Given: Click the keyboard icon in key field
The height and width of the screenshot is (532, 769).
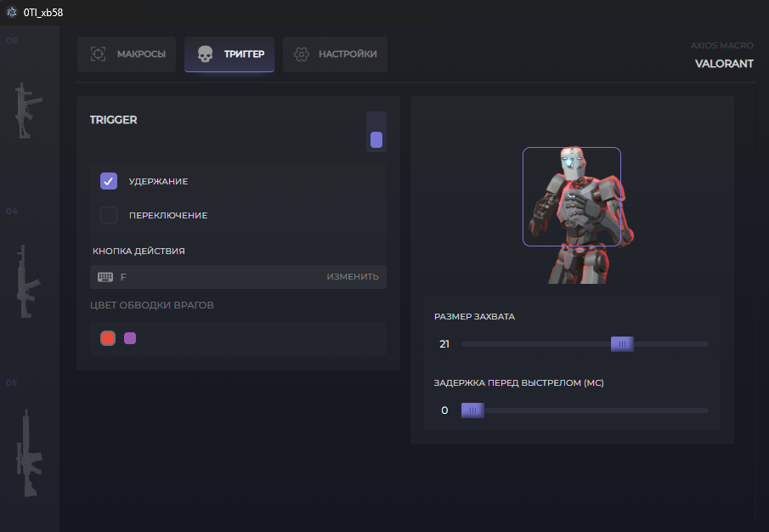Looking at the screenshot, I should click(x=105, y=277).
